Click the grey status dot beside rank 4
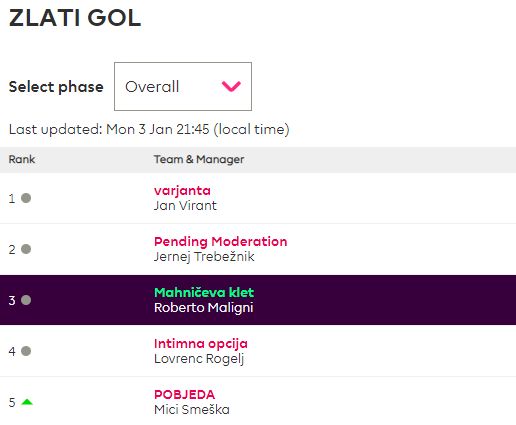Image resolution: width=516 pixels, height=425 pixels. pyautogui.click(x=26, y=351)
